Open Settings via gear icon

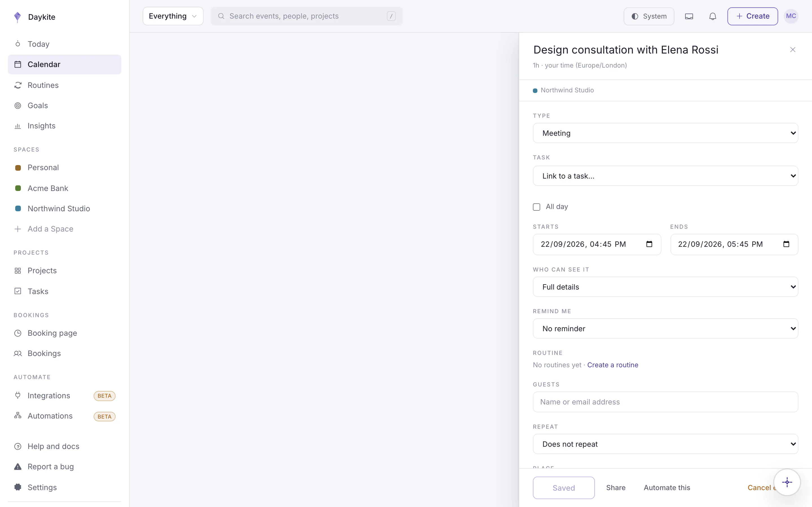point(18,487)
